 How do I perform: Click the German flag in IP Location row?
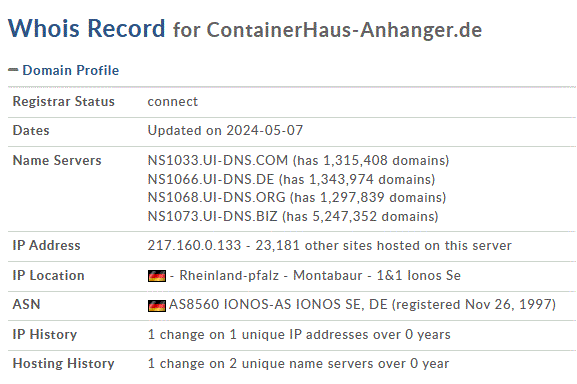point(157,276)
